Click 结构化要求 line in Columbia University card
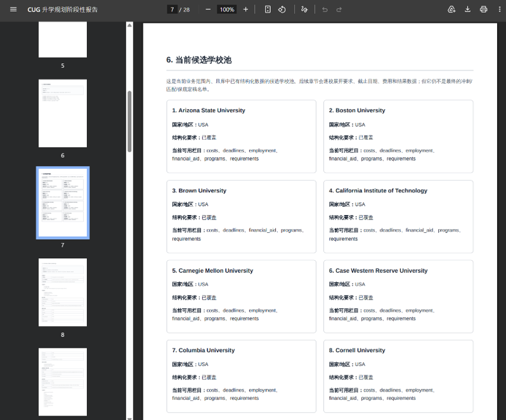 click(194, 377)
